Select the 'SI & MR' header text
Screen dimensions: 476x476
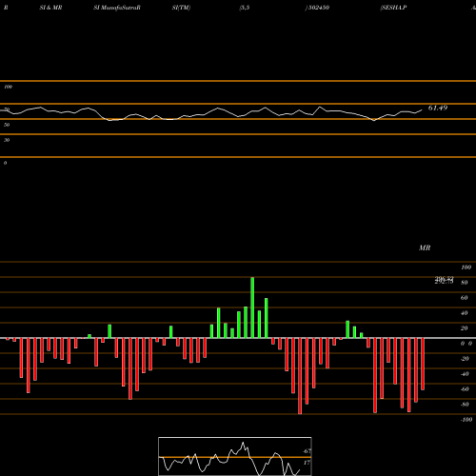[50, 8]
